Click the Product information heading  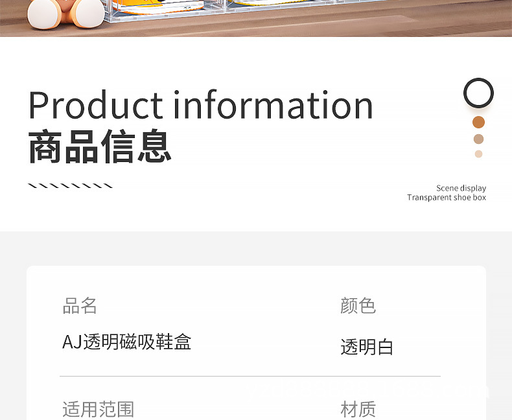200,104
